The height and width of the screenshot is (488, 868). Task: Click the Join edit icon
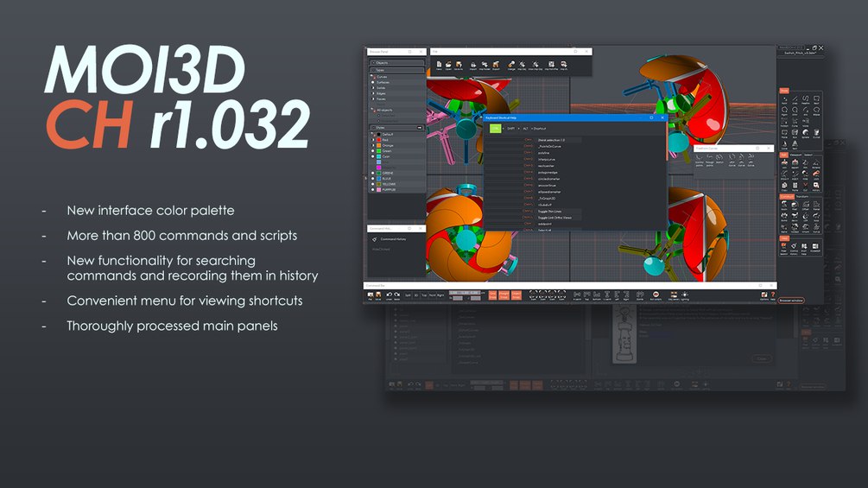click(784, 164)
